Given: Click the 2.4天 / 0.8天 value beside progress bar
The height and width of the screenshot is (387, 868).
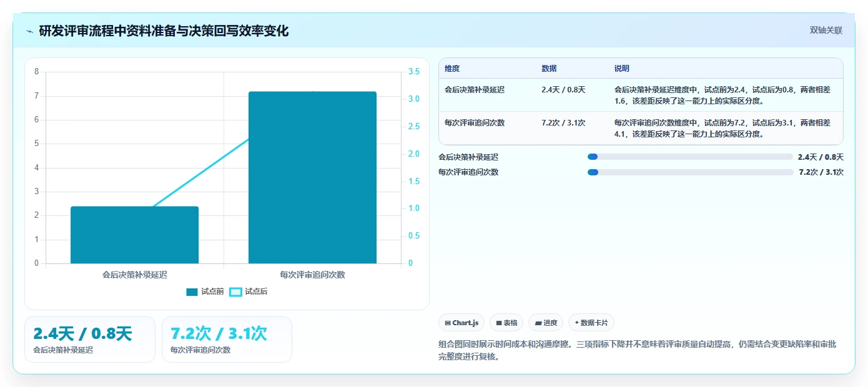Looking at the screenshot, I should click(821, 157).
